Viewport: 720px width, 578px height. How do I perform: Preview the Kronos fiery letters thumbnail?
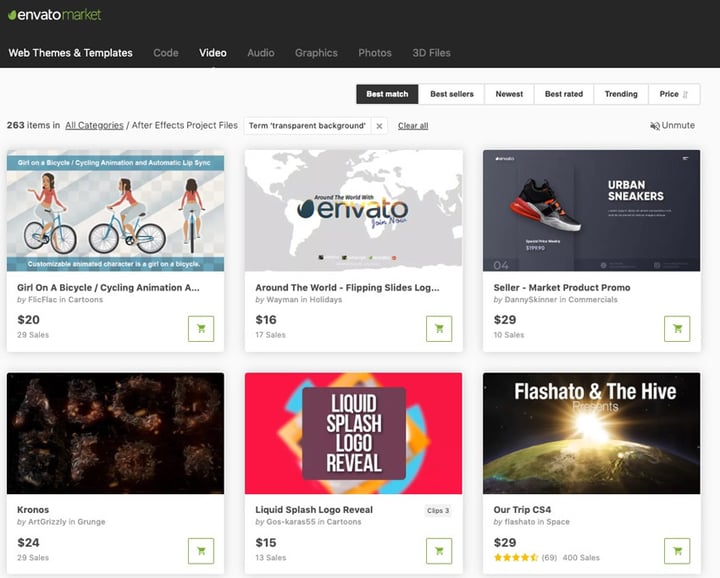(115, 433)
